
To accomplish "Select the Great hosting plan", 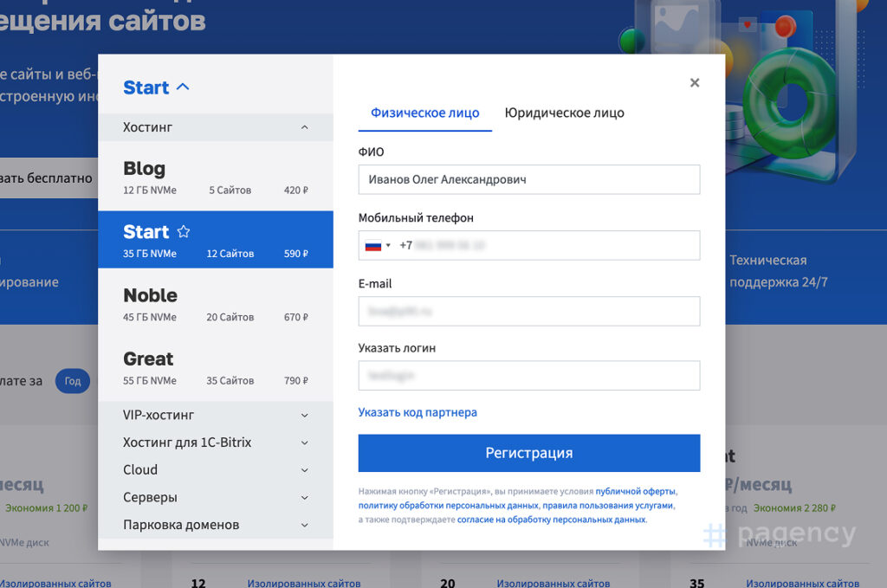I will coord(216,367).
